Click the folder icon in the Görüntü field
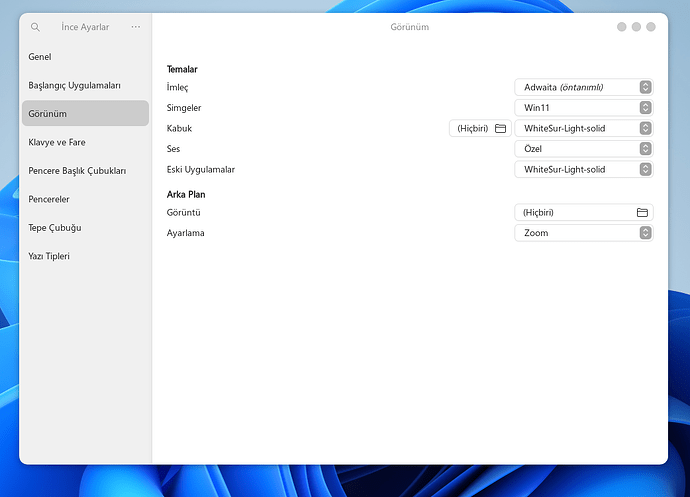 click(642, 213)
